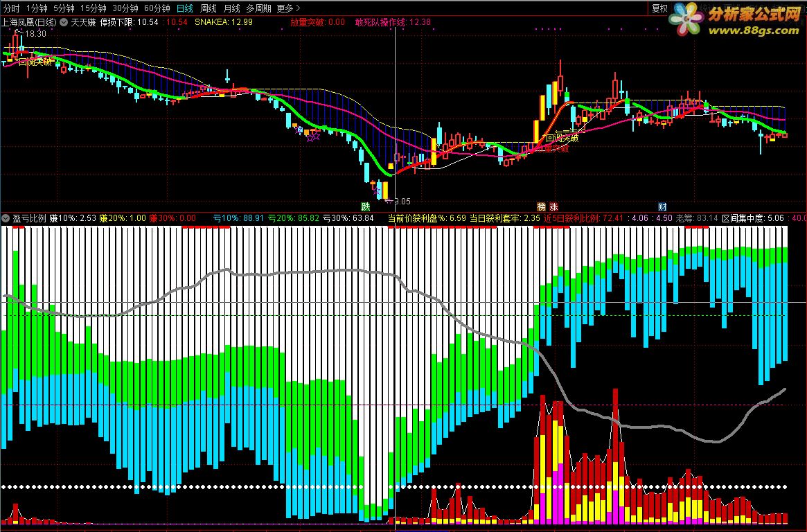Click the SNAKEA: 12.99 value
Image resolution: width=807 pixels, height=532 pixels.
point(223,22)
